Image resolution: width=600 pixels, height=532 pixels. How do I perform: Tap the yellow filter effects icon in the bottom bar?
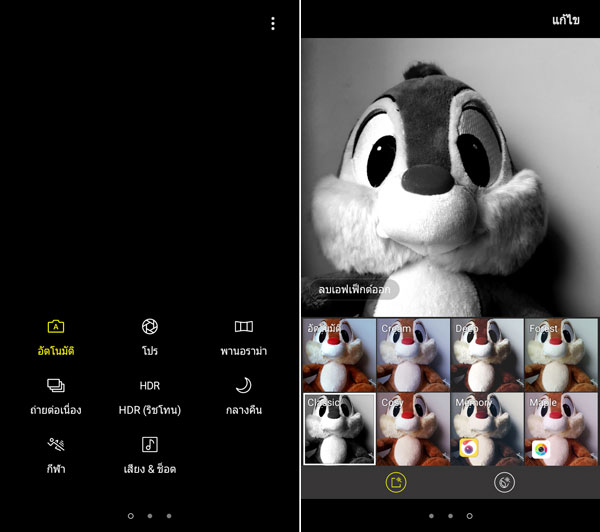pos(396,482)
